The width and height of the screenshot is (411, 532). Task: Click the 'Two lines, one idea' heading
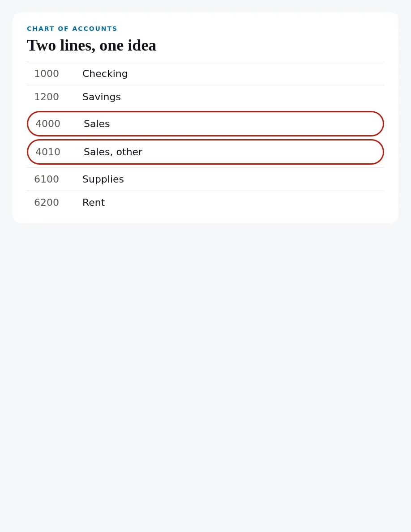(x=92, y=46)
